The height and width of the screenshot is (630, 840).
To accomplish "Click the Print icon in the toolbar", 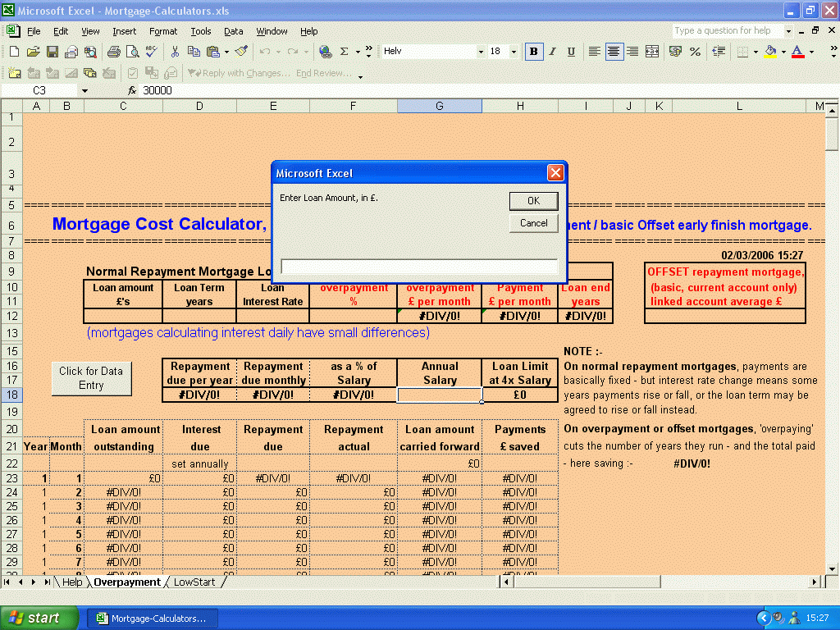I will click(113, 52).
